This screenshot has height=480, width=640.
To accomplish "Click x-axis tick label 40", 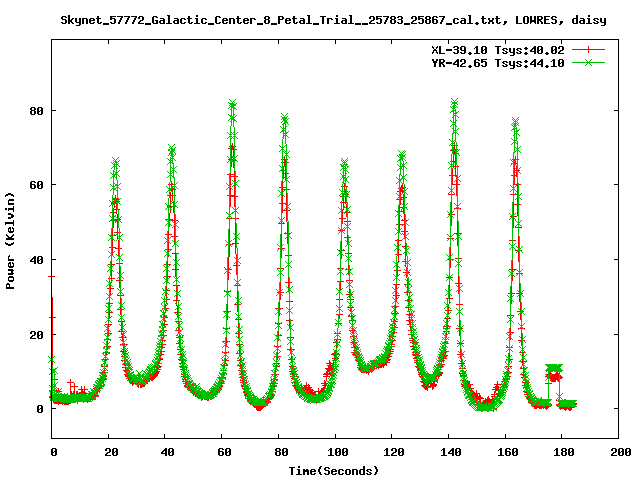I will pos(167,452).
